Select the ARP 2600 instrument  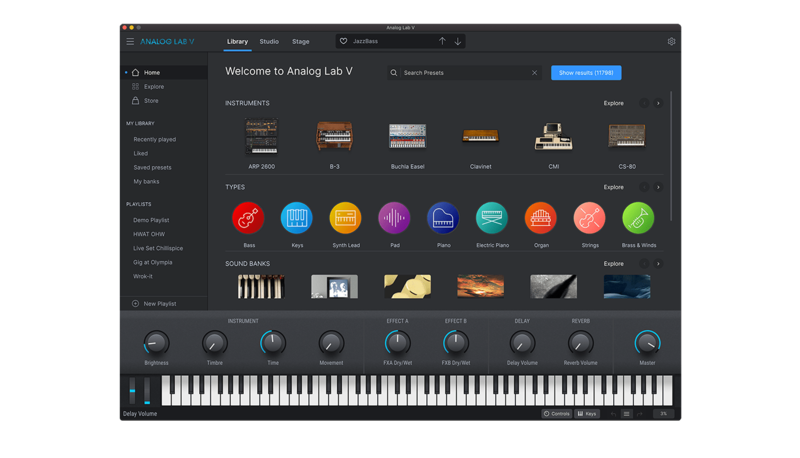[261, 136]
